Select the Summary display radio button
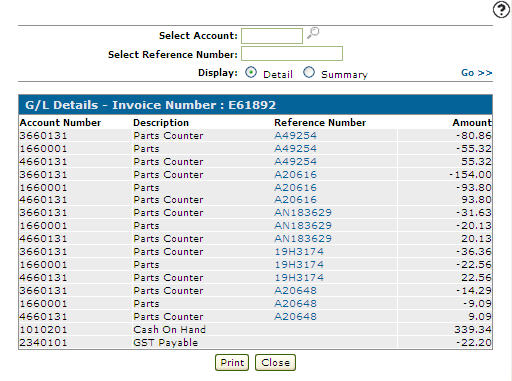Screen dimensions: 512x381 pyautogui.click(x=309, y=72)
